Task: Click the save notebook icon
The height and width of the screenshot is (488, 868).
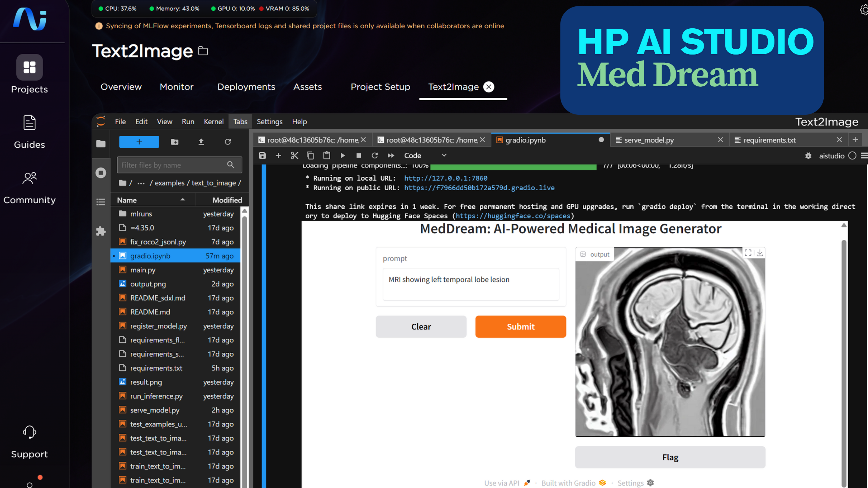Action: (x=262, y=155)
